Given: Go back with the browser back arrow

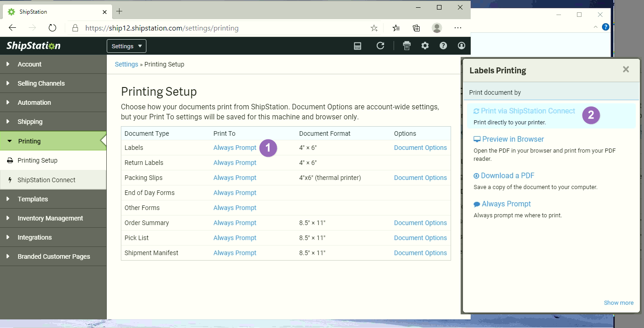Looking at the screenshot, I should [12, 28].
